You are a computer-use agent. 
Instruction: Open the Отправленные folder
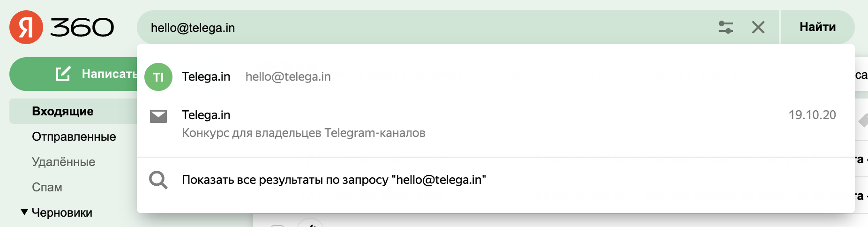pos(74,136)
